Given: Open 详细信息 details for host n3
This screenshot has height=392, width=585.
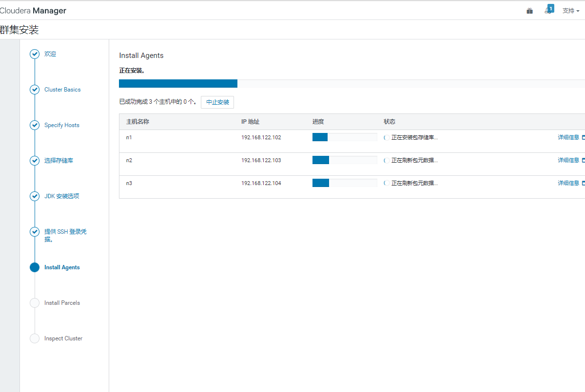Looking at the screenshot, I should click(568, 183).
